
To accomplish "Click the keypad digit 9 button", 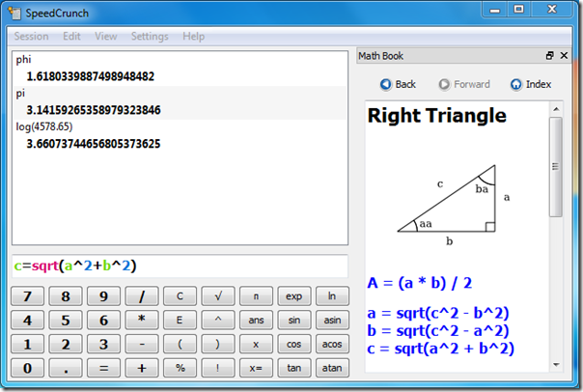I will 103,296.
